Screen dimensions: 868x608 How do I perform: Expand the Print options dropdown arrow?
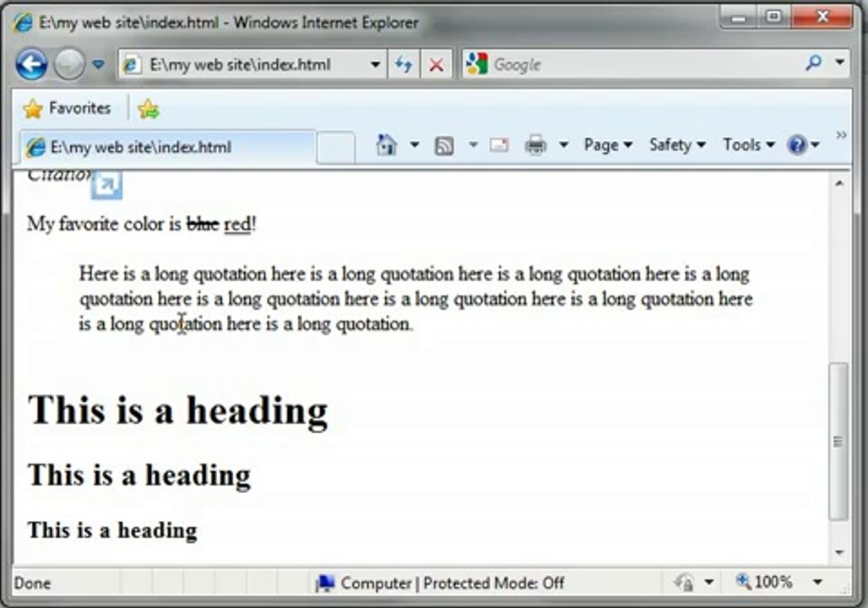(x=563, y=145)
